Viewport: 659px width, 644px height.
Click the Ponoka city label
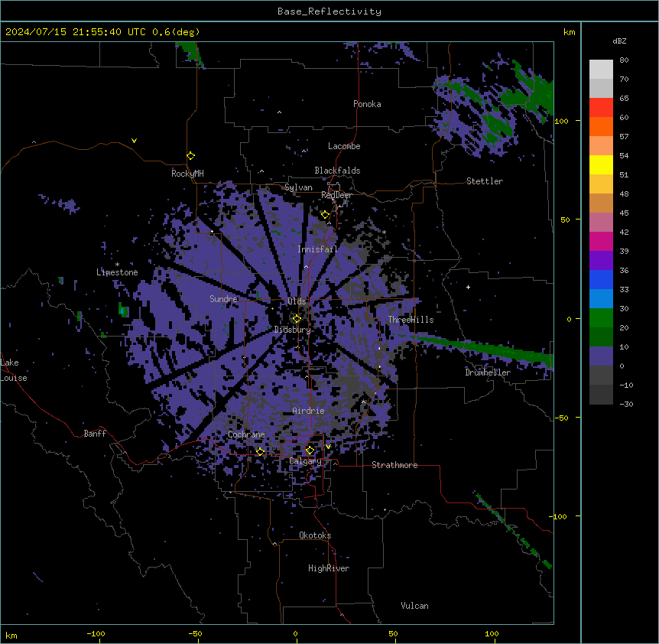point(367,104)
